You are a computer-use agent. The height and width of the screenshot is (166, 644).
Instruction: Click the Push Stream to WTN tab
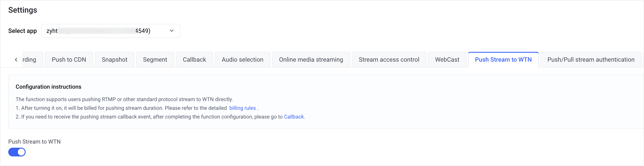click(503, 60)
